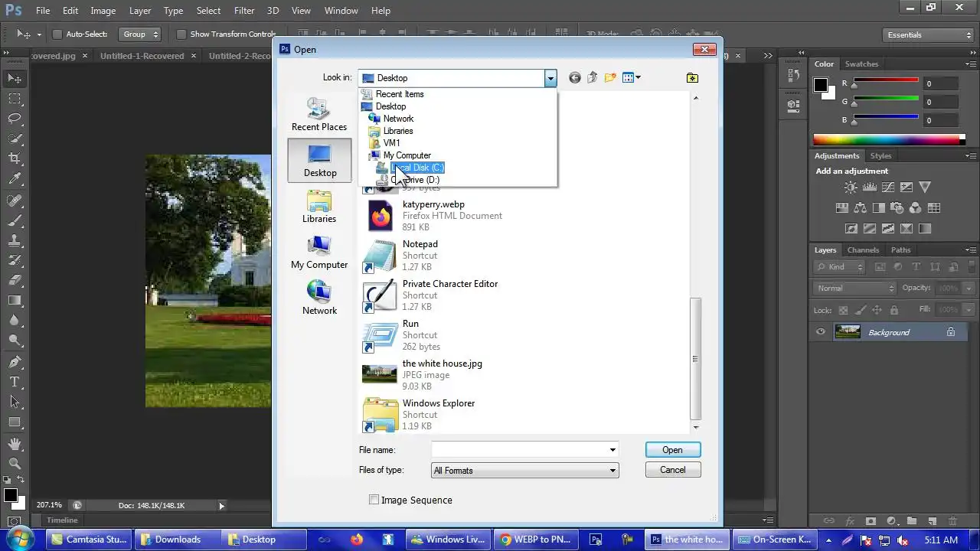Expand the File name dropdown
Image resolution: width=980 pixels, height=551 pixels.
(x=612, y=450)
